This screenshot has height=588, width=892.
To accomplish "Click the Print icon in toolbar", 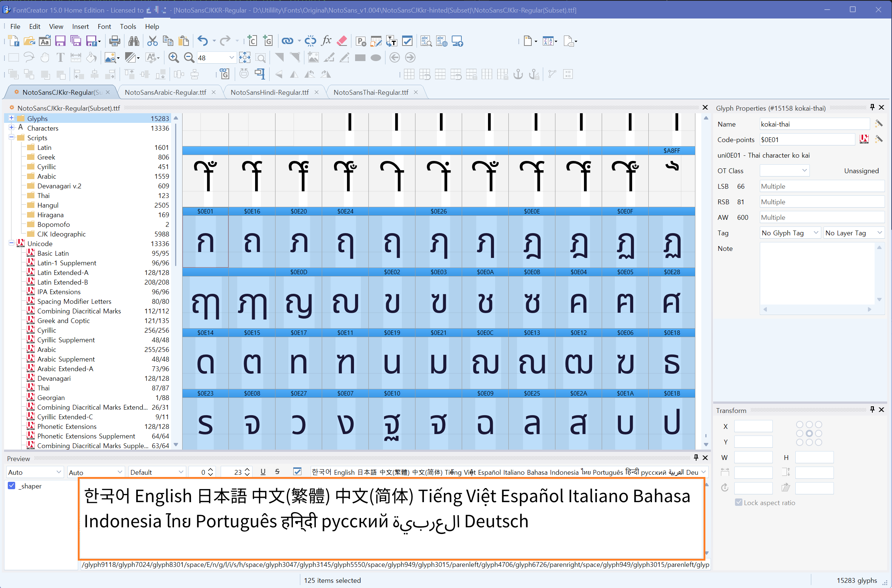I will pyautogui.click(x=114, y=41).
